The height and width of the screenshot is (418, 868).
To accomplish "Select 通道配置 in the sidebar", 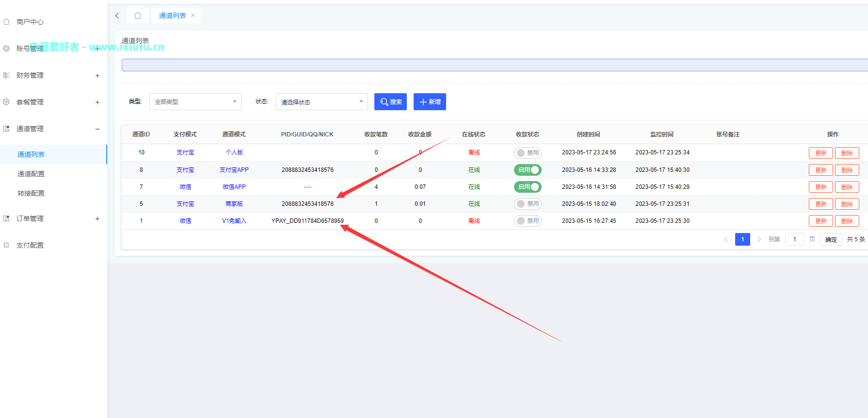I will (31, 174).
